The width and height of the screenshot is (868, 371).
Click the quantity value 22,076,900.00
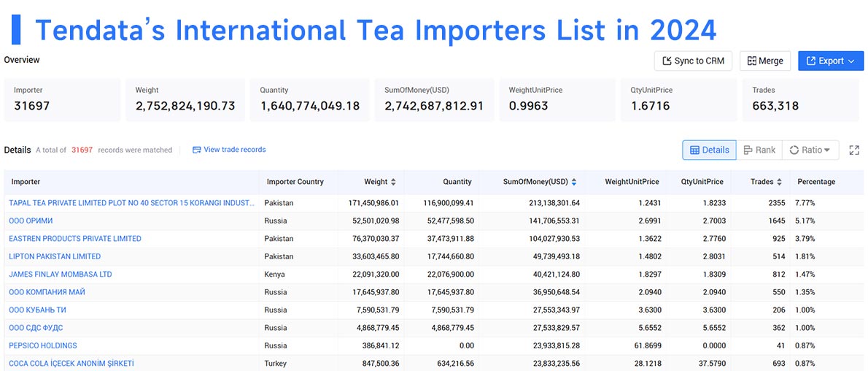tap(451, 274)
